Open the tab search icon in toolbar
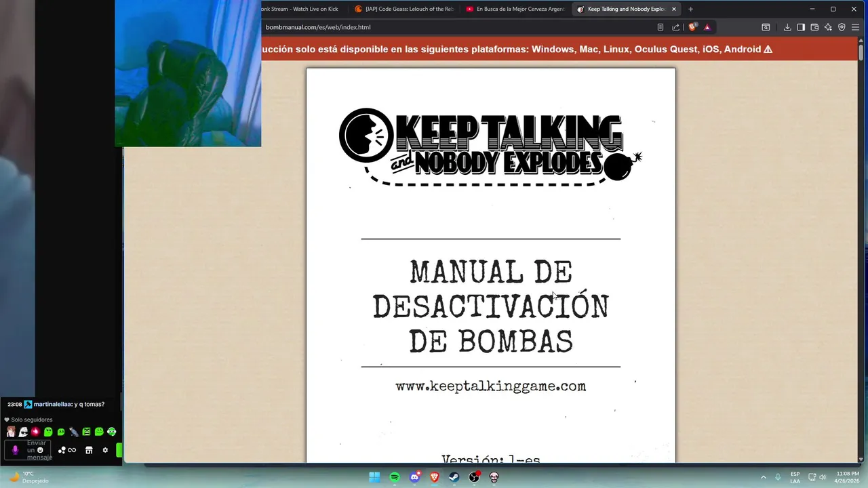This screenshot has height=488, width=868. click(x=766, y=27)
